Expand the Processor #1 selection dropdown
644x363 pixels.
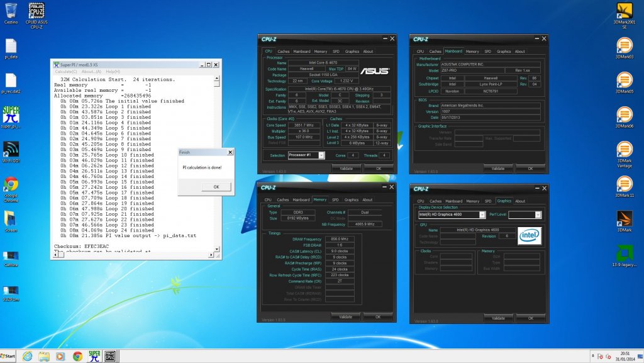[x=321, y=155]
